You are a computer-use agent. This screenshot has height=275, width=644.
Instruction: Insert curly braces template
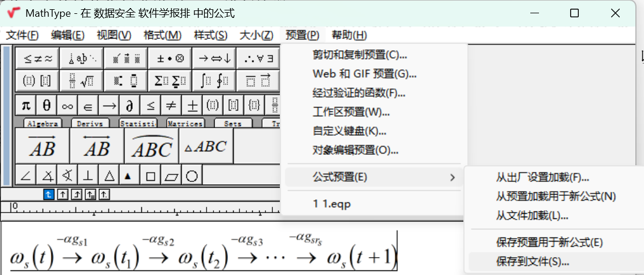(254, 106)
